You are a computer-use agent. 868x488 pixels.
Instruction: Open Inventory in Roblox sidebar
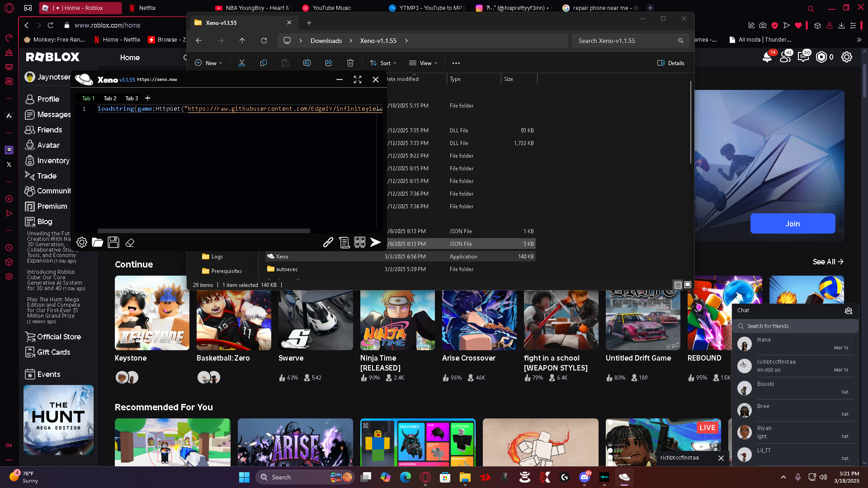[47, 161]
